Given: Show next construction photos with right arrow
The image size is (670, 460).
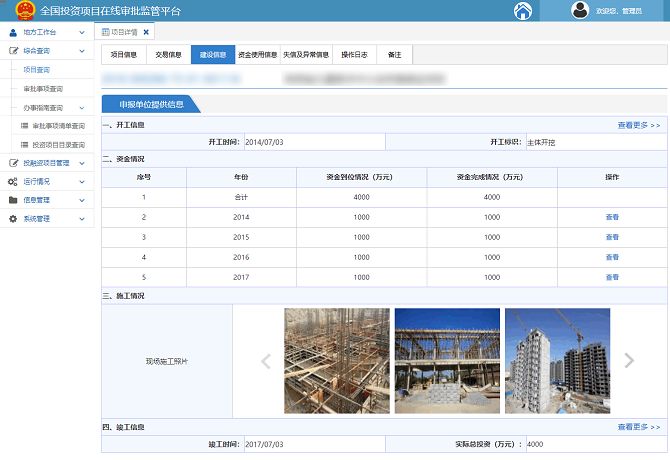Looking at the screenshot, I should tap(629, 361).
